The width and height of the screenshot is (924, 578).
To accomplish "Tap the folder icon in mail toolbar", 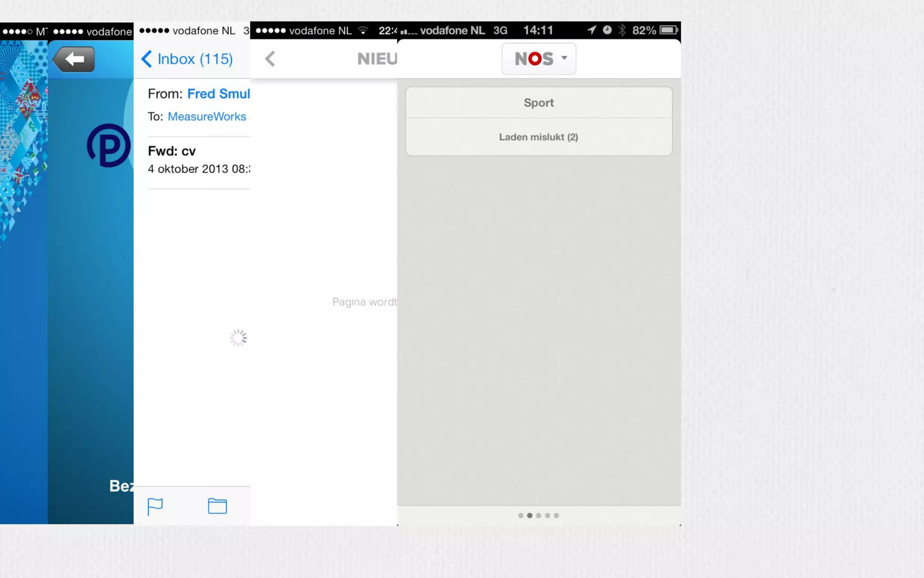I will tap(217, 506).
